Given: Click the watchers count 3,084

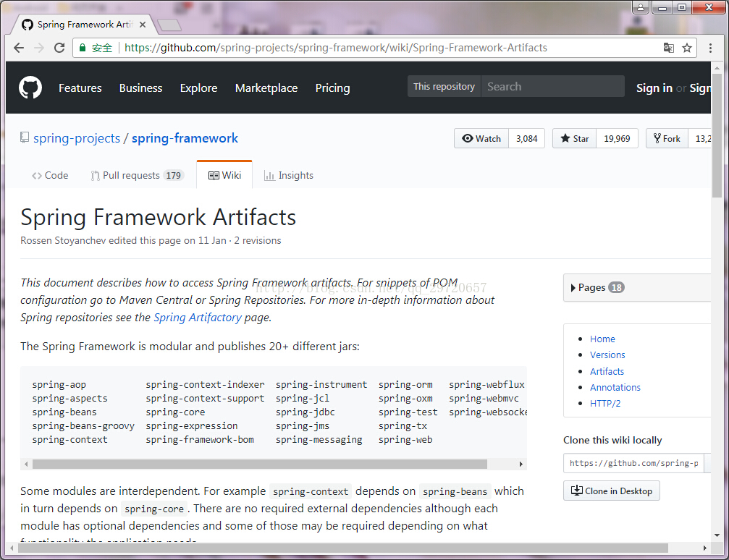Looking at the screenshot, I should 527,138.
